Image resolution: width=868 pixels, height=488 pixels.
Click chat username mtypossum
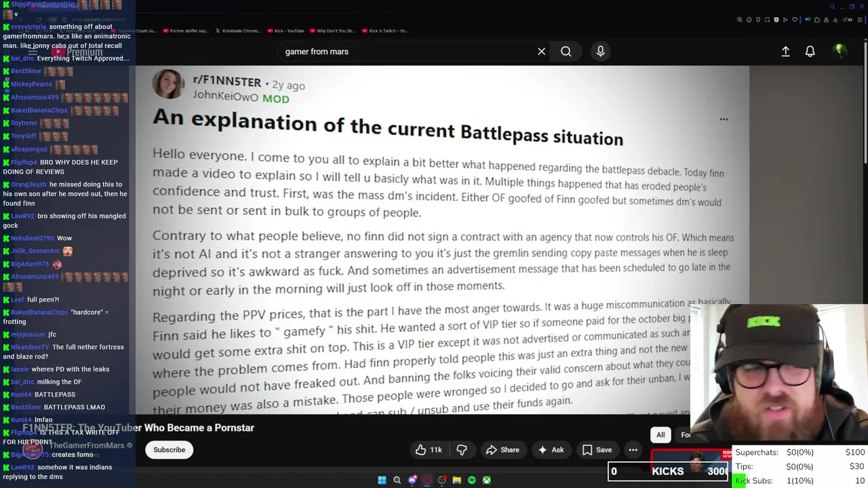[x=28, y=335]
